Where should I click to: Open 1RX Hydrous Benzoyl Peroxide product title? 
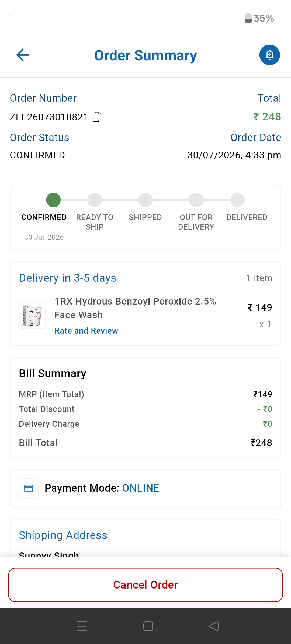(x=135, y=308)
